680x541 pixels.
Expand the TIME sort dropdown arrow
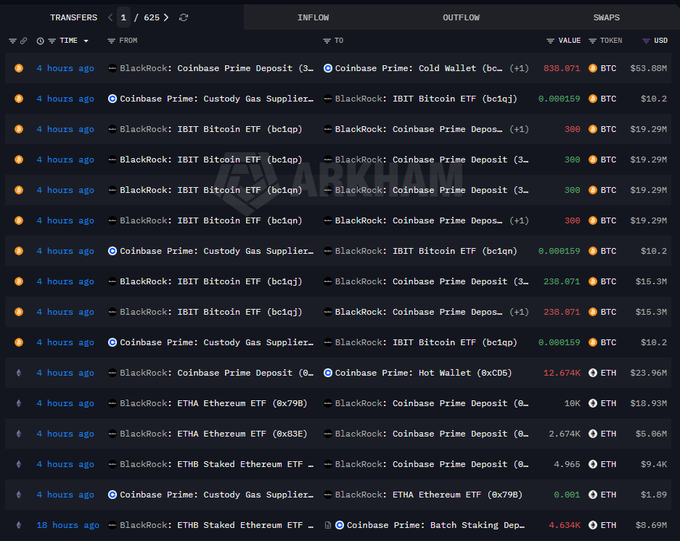86,41
